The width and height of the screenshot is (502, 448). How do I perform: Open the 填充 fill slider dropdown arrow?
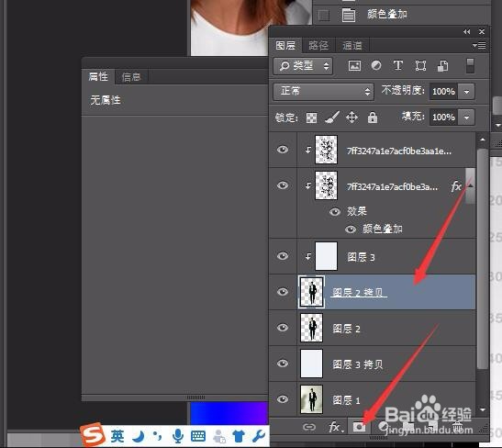[x=467, y=118]
